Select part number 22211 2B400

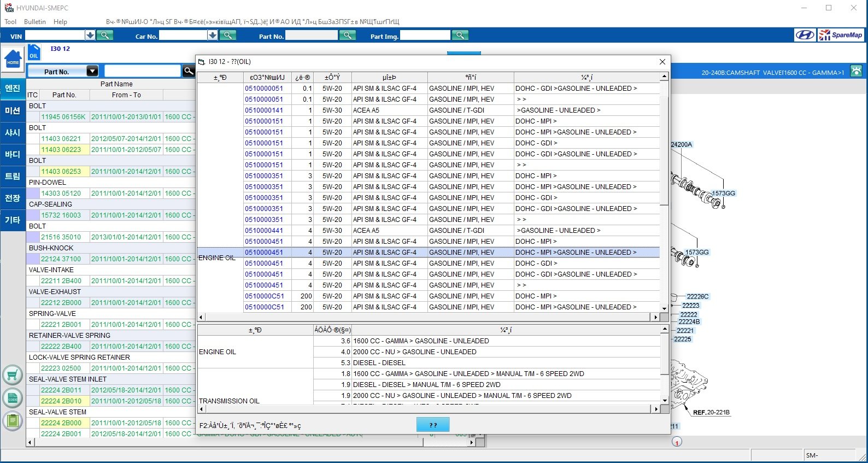pos(61,281)
